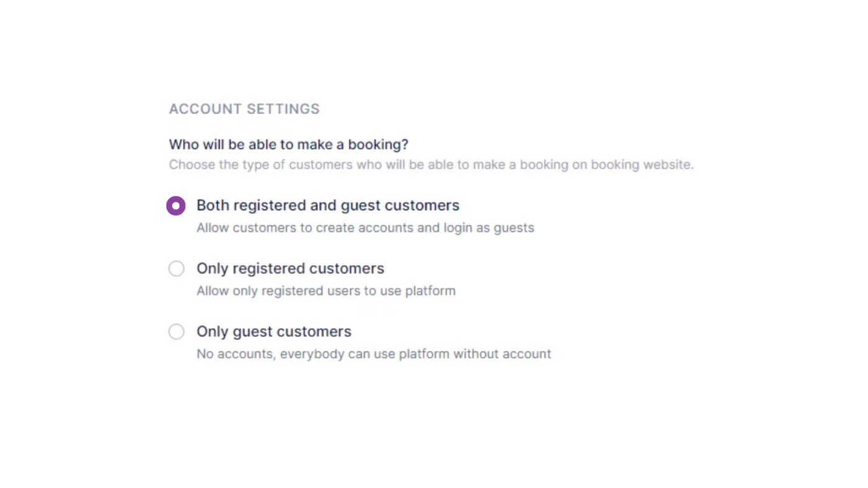The image size is (868, 488).
Task: Pick the empty radio circle beside 'Only registered customers'
Action: 177,268
